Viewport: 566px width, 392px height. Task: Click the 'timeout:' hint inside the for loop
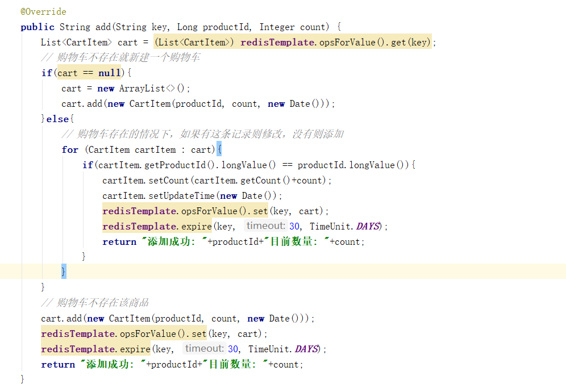[266, 226]
